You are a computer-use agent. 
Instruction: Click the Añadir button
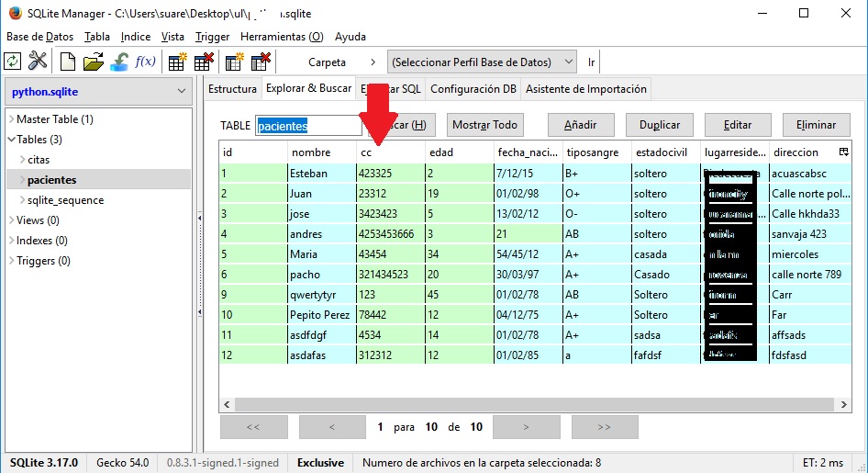point(581,125)
